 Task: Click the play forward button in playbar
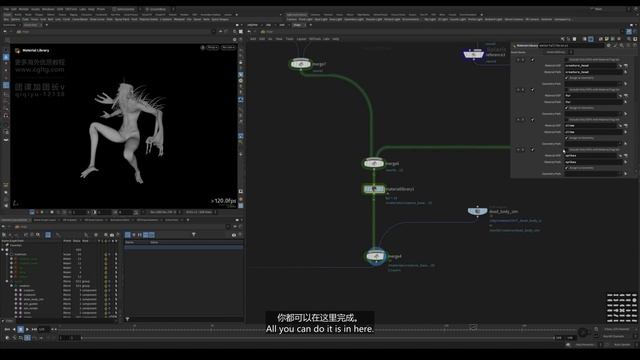coord(27,329)
